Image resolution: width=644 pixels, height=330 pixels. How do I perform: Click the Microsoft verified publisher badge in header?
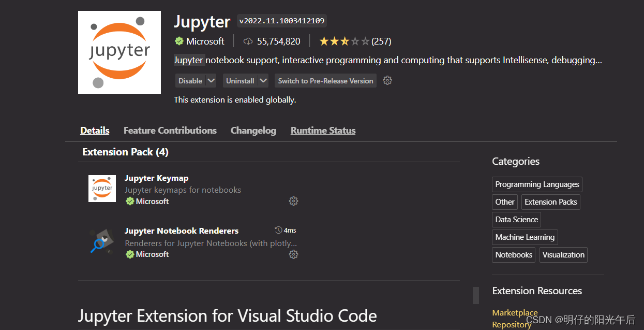179,41
